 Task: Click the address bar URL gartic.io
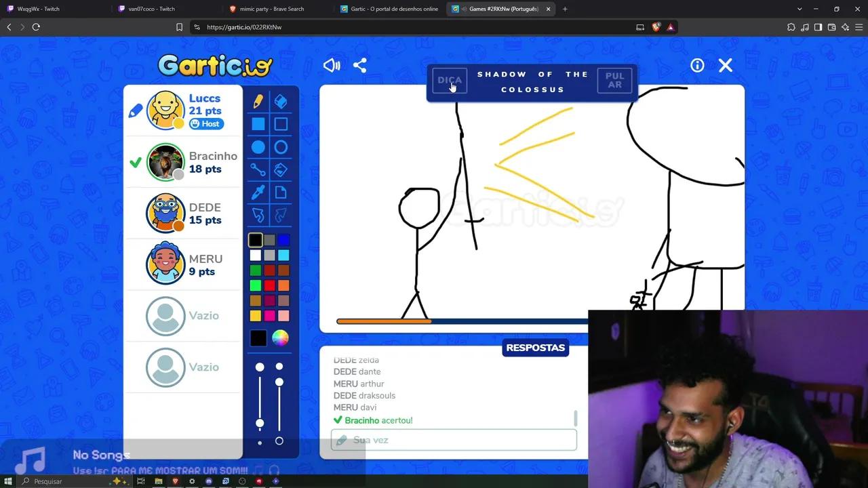[244, 27]
